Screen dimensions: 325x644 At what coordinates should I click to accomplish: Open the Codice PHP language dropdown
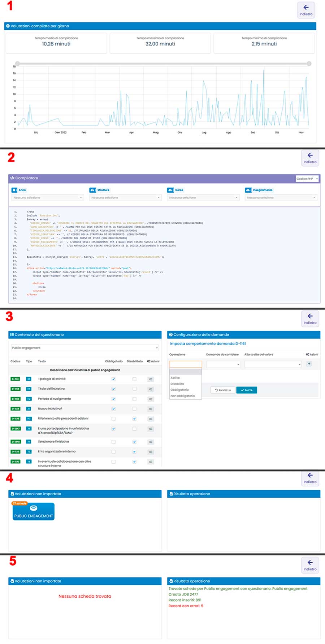(x=307, y=179)
